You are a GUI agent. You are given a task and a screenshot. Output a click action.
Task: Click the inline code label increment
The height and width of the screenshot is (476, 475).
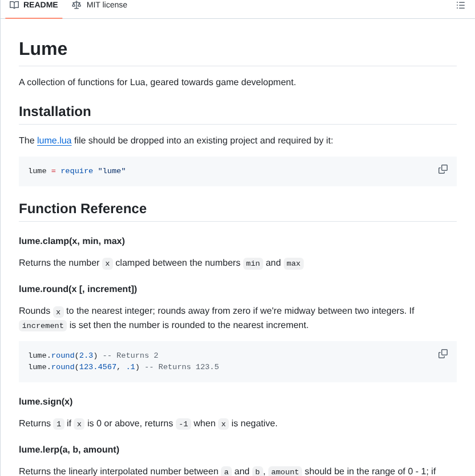pyautogui.click(x=42, y=325)
